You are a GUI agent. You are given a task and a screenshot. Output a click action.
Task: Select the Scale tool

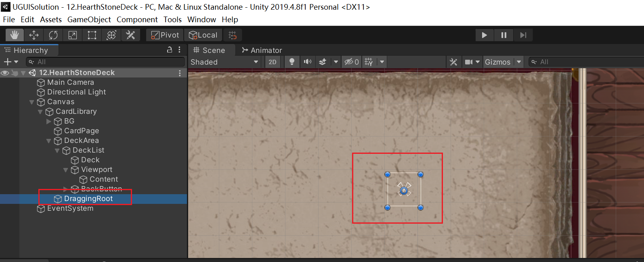coord(73,35)
